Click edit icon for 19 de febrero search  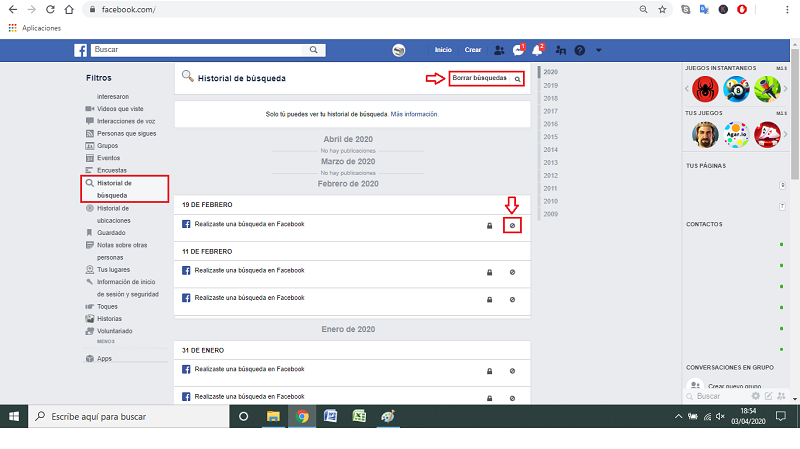512,226
